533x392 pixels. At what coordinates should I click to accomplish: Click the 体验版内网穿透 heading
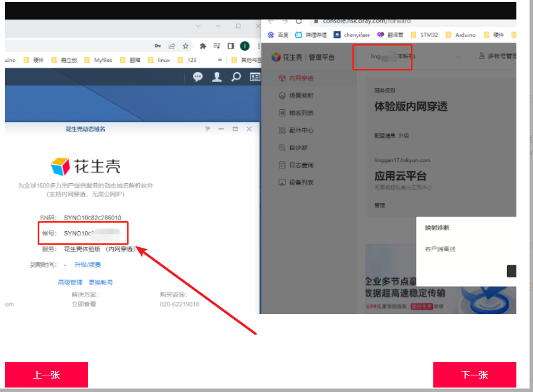411,107
